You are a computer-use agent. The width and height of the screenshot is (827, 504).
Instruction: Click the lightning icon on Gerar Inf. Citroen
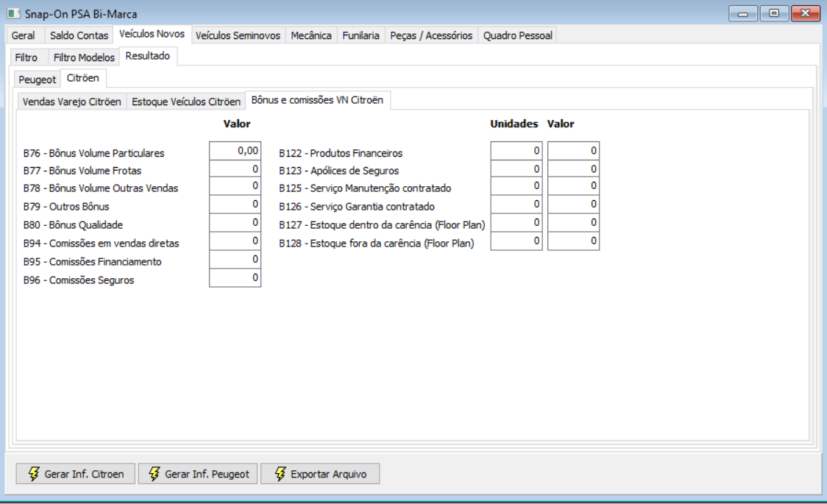coord(34,473)
